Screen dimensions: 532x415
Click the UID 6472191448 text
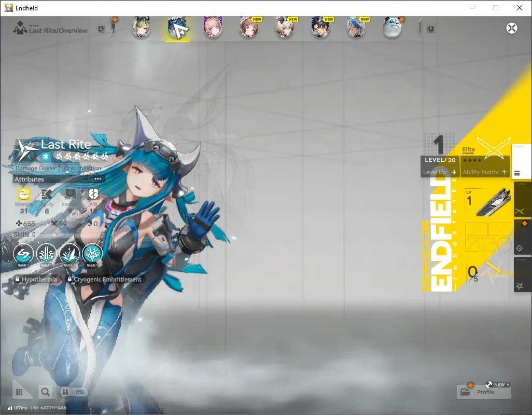48,408
